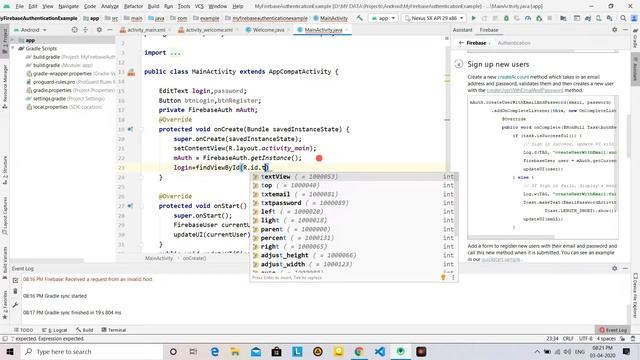The width and height of the screenshot is (640, 360).
Task: Open the Android view selector dropdown
Action: click(x=30, y=30)
